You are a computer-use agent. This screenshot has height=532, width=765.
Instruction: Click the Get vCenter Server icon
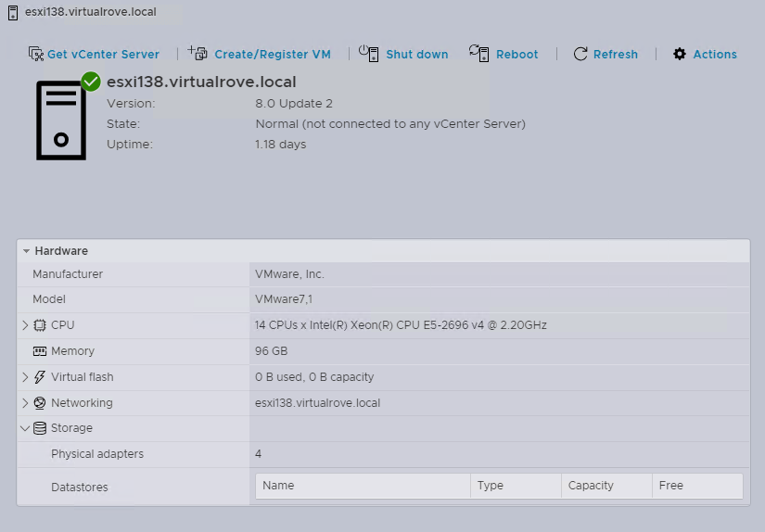36,54
